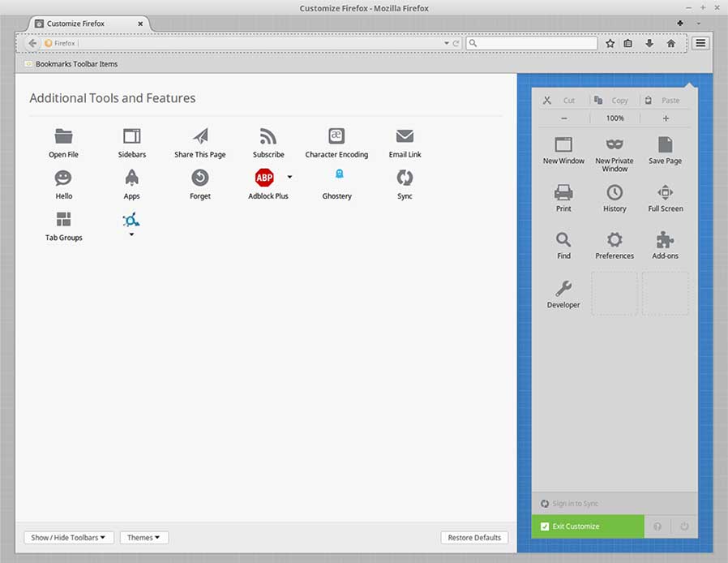Click the zoom in plus button
Screen dimensions: 728x563
tap(666, 118)
